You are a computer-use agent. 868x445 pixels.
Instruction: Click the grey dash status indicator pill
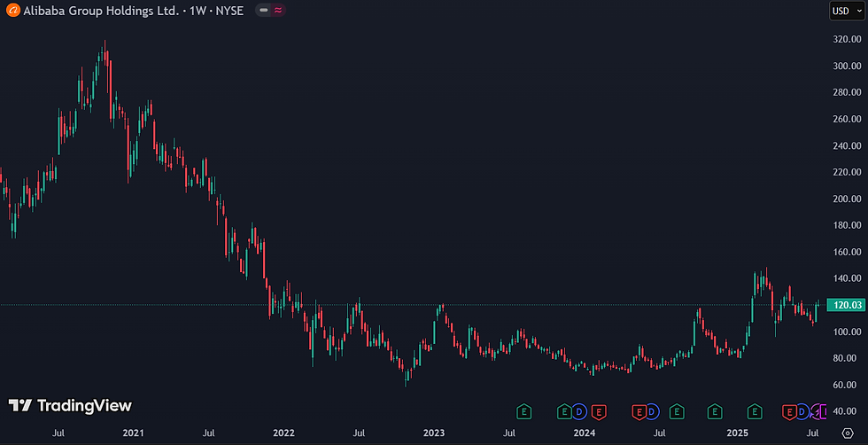point(264,10)
